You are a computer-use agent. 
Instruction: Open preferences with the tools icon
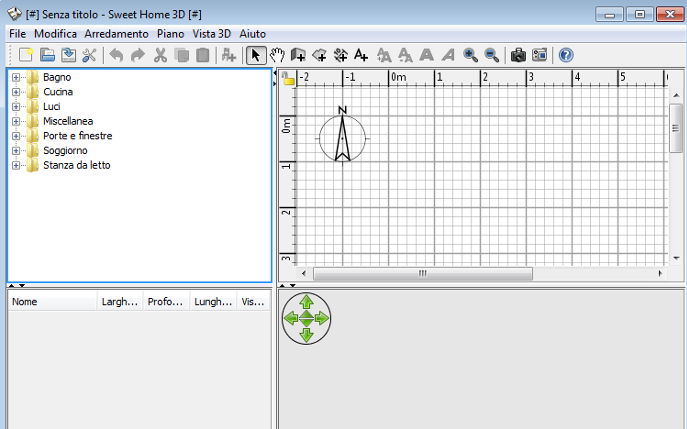[x=89, y=55]
